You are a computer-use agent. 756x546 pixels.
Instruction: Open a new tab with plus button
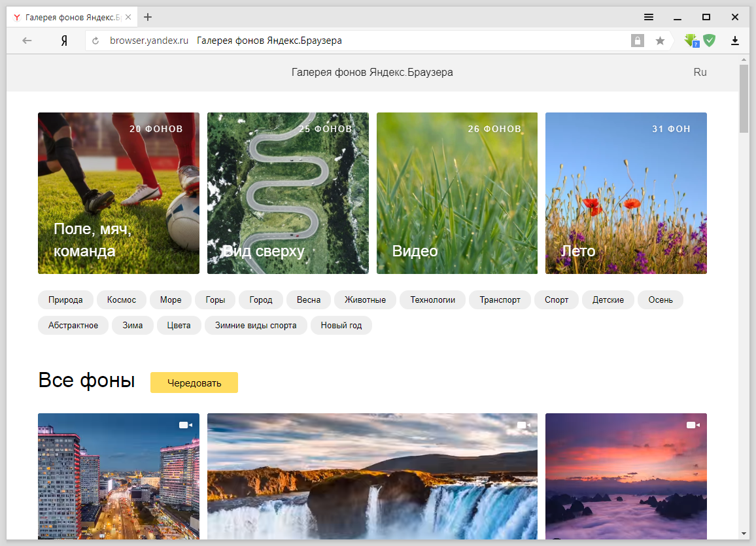click(x=148, y=17)
